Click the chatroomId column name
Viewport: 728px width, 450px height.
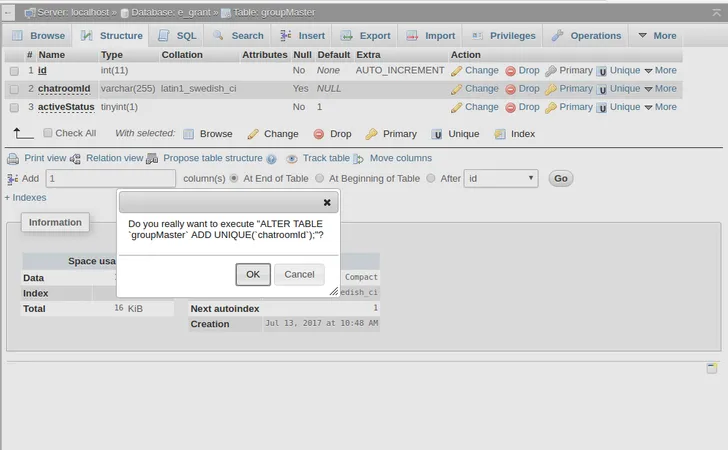pyautogui.click(x=64, y=89)
